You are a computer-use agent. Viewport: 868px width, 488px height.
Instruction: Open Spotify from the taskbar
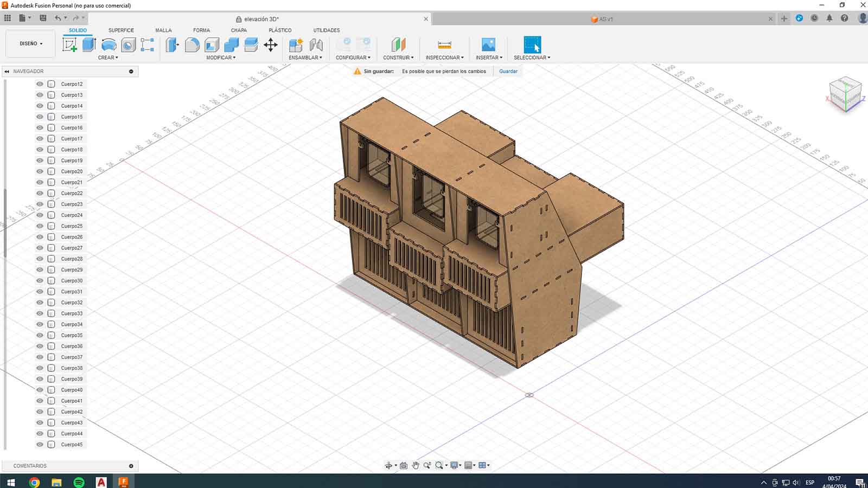click(79, 481)
